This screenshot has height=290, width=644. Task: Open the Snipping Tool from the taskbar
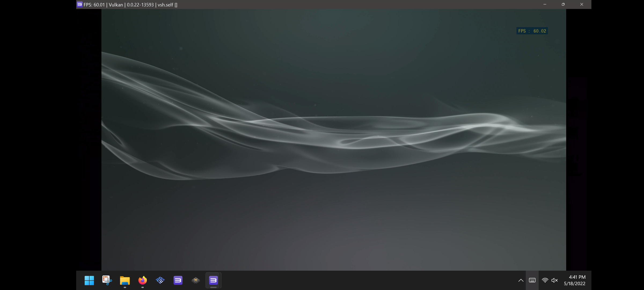tap(107, 280)
